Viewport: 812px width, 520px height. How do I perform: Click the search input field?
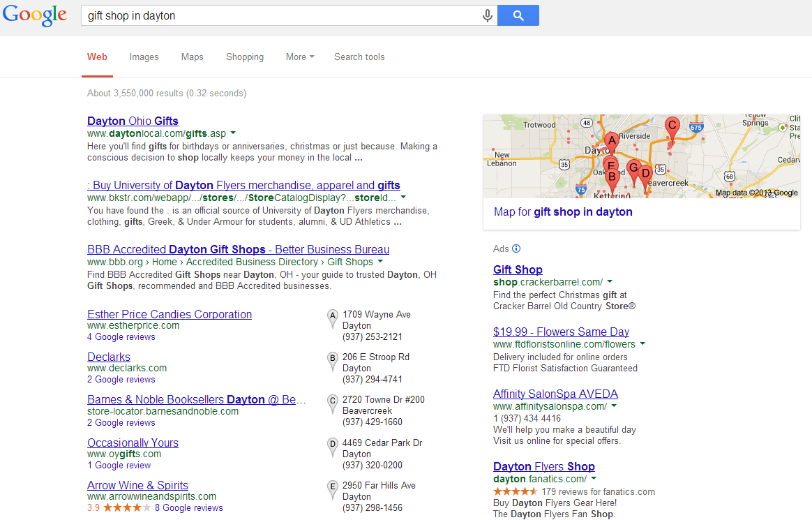tap(279, 15)
